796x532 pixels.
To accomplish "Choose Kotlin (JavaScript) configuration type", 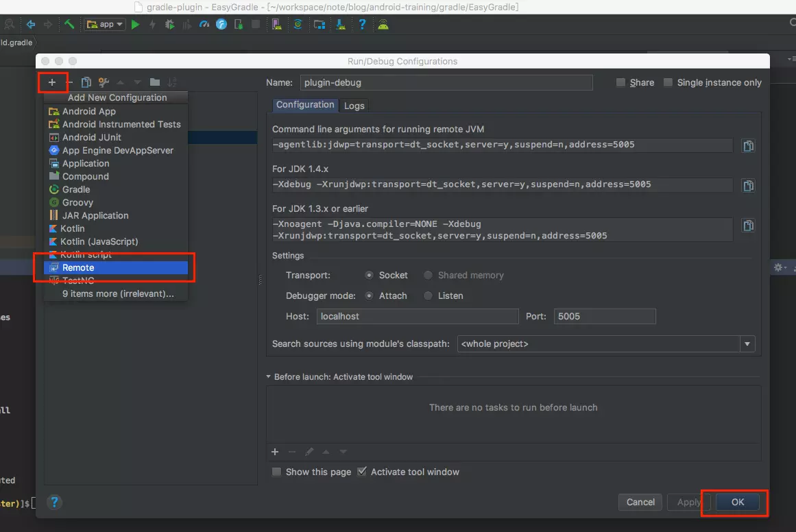I will tap(116, 241).
